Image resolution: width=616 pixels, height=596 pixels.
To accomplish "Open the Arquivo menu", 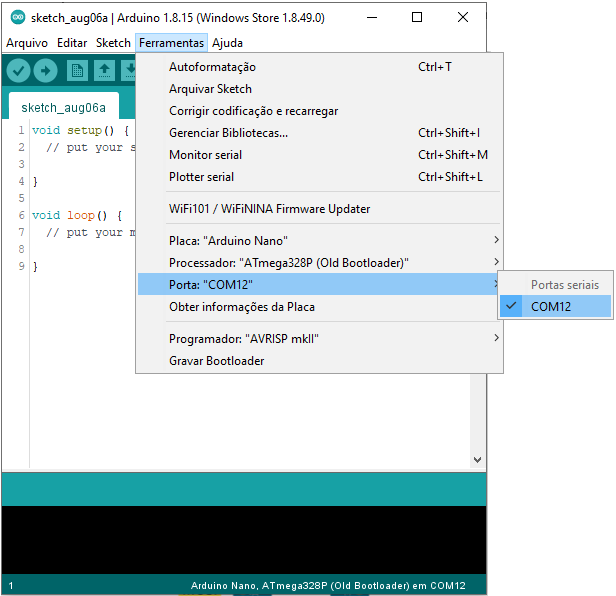I will tap(27, 43).
